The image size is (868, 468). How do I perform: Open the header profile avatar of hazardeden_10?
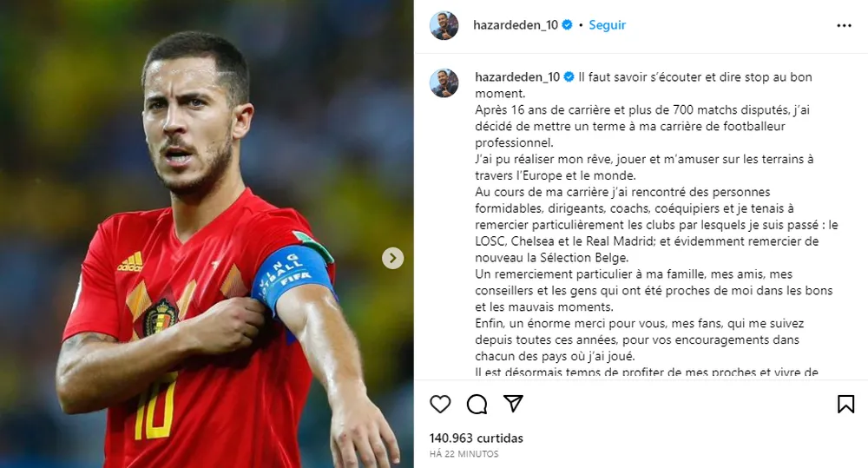444,25
